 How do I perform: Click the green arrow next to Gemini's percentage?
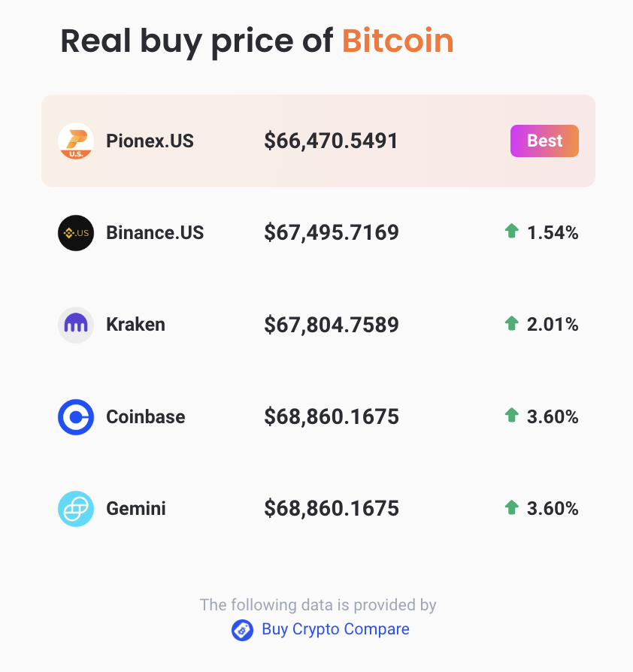tap(512, 507)
